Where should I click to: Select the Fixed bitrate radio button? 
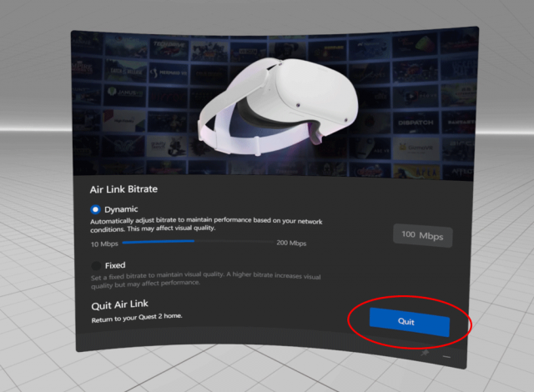(96, 265)
